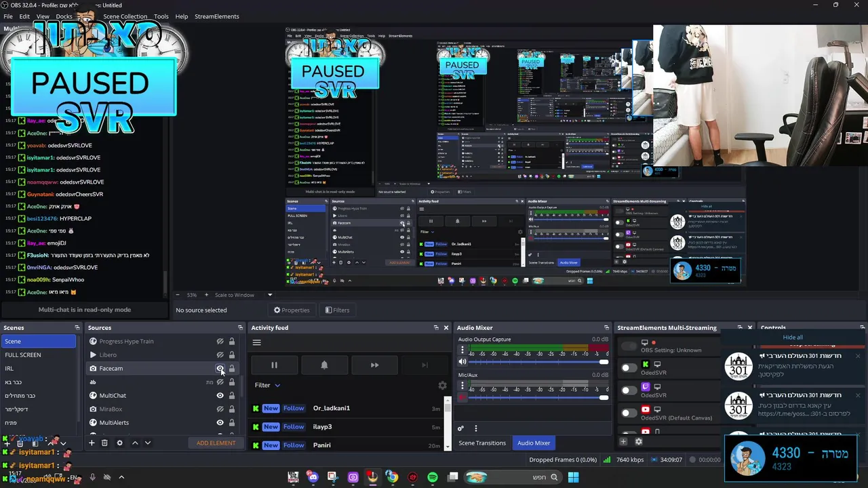Screen dimensions: 868x488
Task: Remove selected source with trash icon
Action: (104, 443)
